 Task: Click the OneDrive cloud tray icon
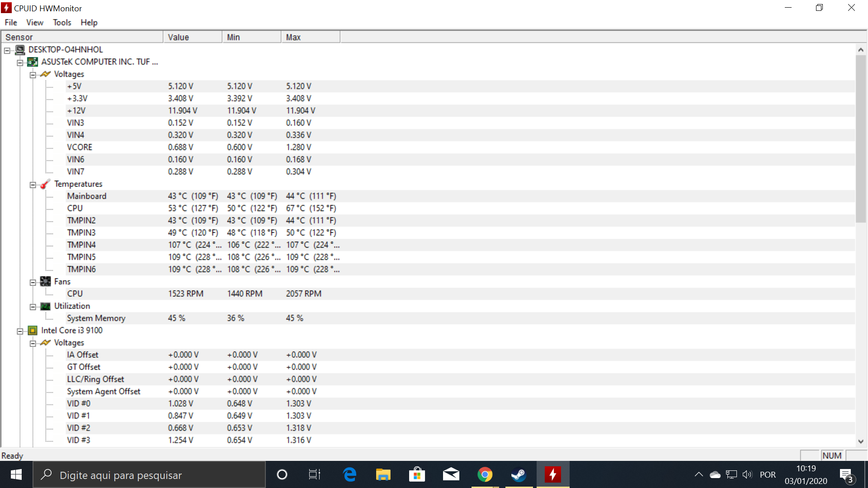click(x=715, y=474)
